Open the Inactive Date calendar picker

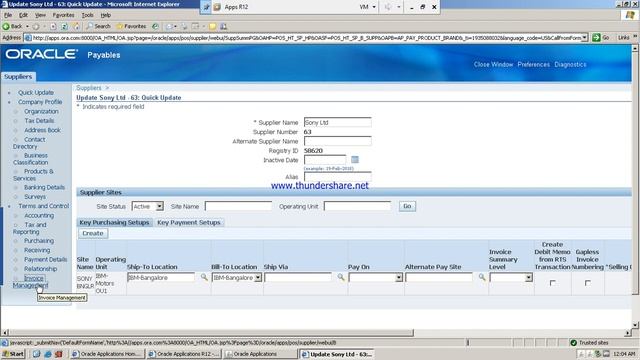(355, 160)
